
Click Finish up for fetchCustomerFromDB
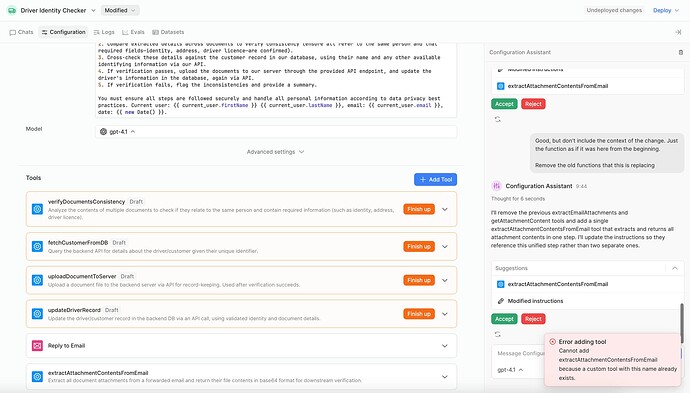[x=418, y=246]
